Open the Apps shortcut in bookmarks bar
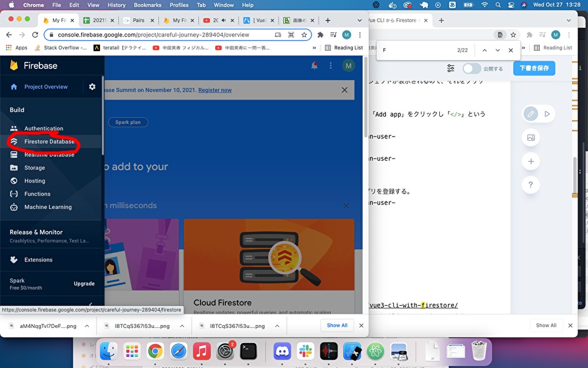The width and height of the screenshot is (588, 368). point(17,48)
